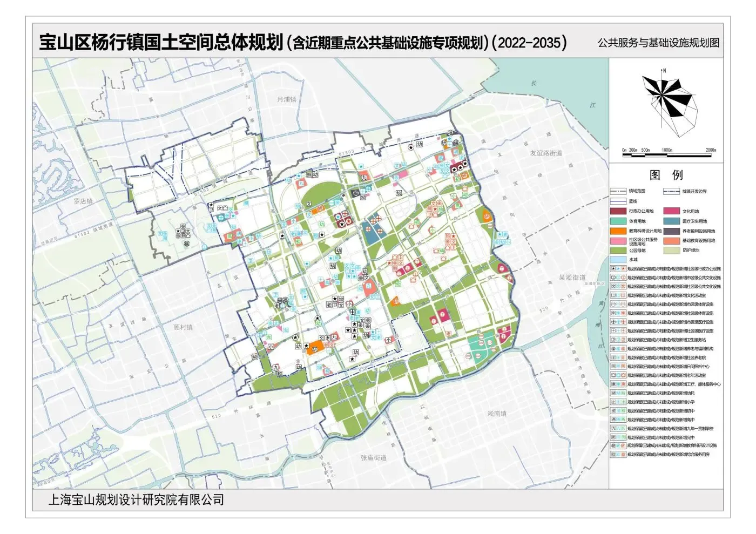Click the 社区级医疗设施 legend icon row
This screenshot has width=756, height=534.
coord(618,331)
